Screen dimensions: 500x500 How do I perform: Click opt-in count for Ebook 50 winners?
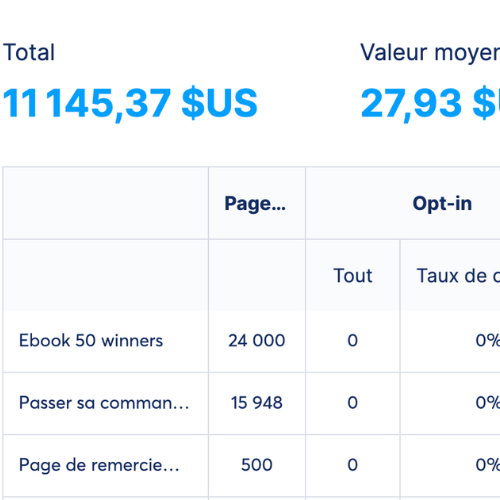click(x=353, y=341)
